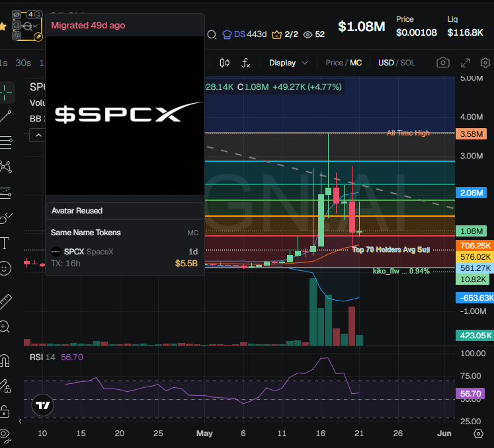Toggle the magnet snap mode
The width and height of the screenshot is (494, 448).
(x=5, y=361)
